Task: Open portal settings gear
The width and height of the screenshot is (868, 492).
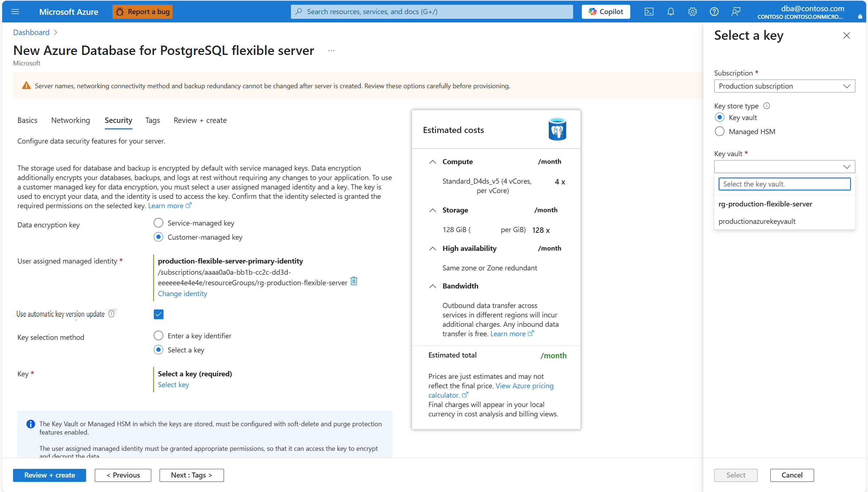Action: pyautogui.click(x=692, y=12)
